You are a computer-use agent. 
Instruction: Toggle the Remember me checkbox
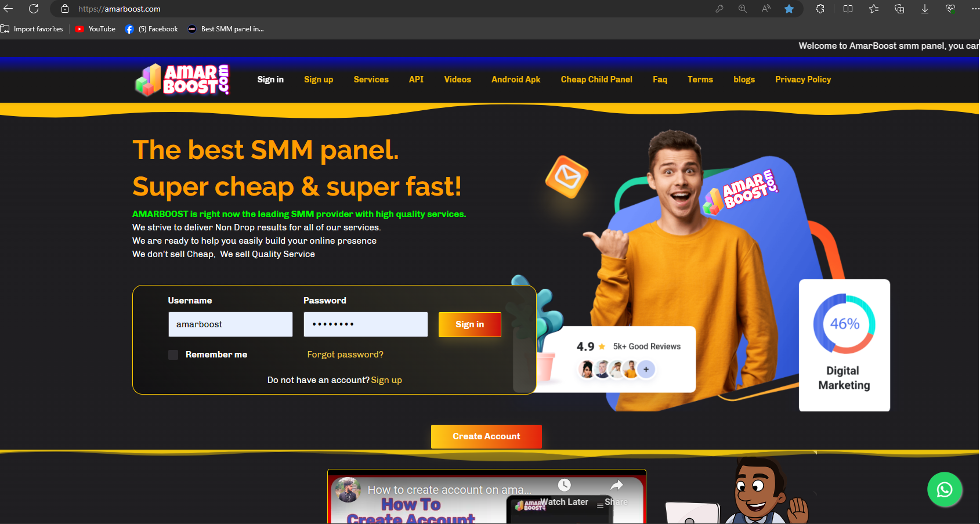[x=173, y=355]
